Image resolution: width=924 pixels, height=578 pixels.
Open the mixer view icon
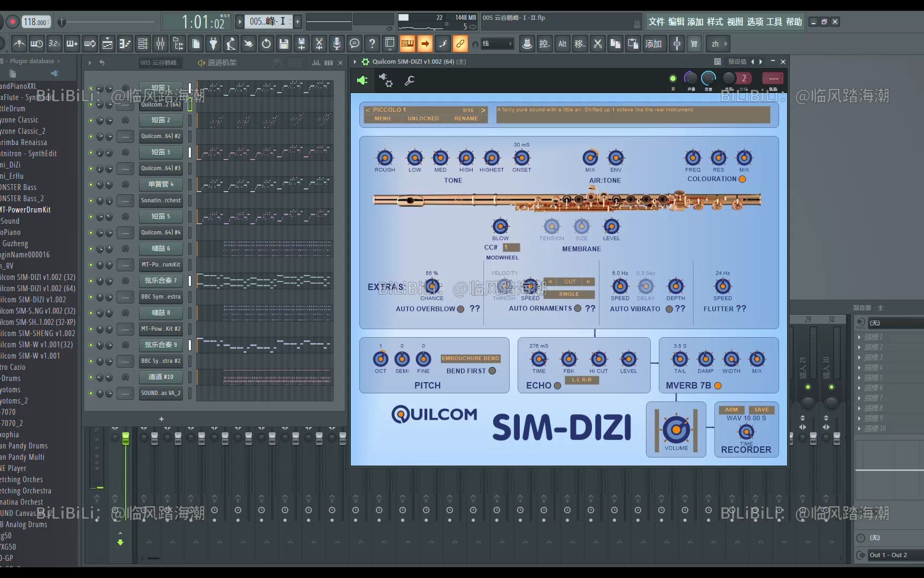click(160, 44)
